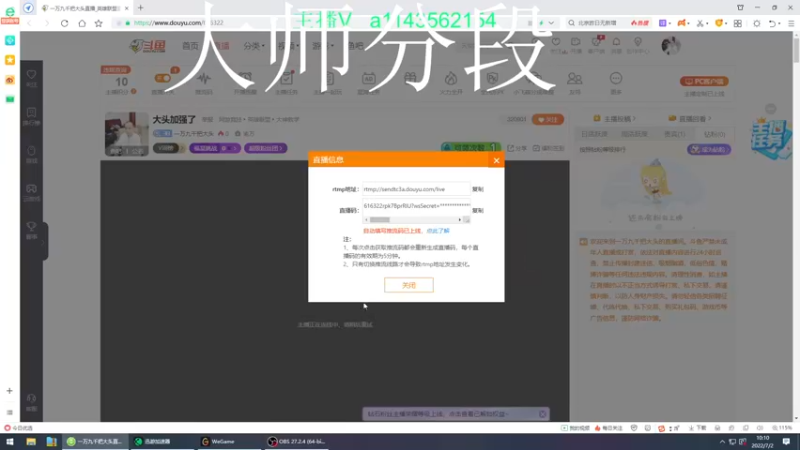Open a new browser tab
800x450 pixels.
pyautogui.click(x=140, y=8)
